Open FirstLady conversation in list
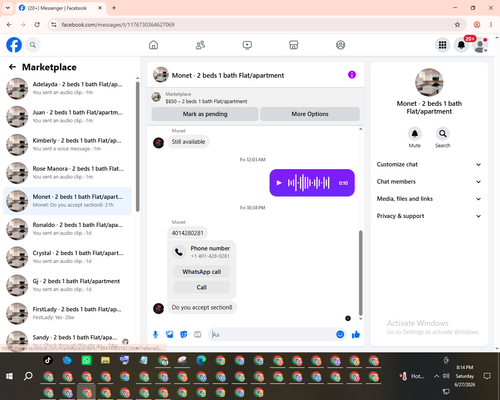The image size is (500, 400). (68, 313)
